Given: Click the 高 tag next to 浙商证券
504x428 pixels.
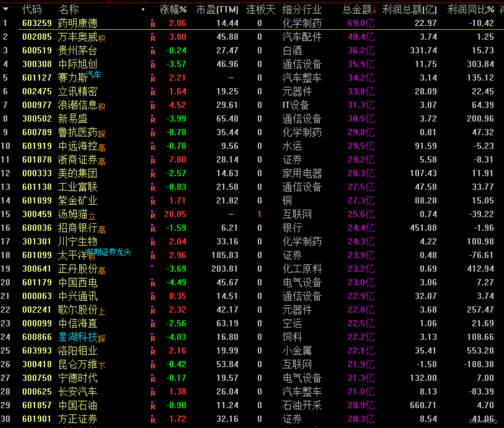Looking at the screenshot, I should point(102,162).
